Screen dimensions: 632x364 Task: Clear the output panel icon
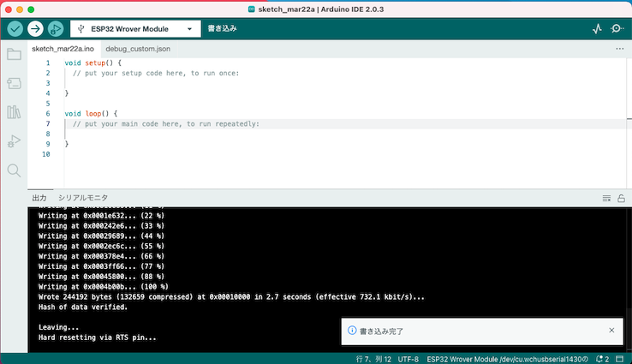[x=606, y=199]
